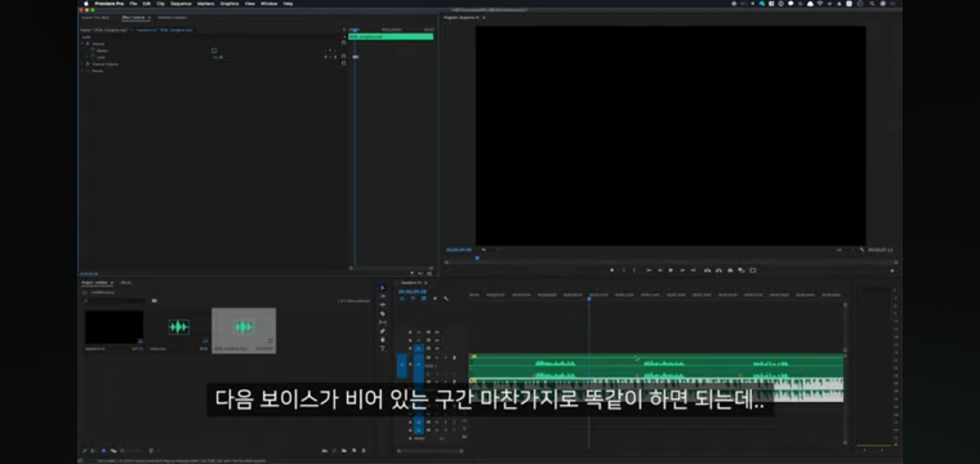
Task: Select the Selection tool arrow
Action: click(382, 287)
